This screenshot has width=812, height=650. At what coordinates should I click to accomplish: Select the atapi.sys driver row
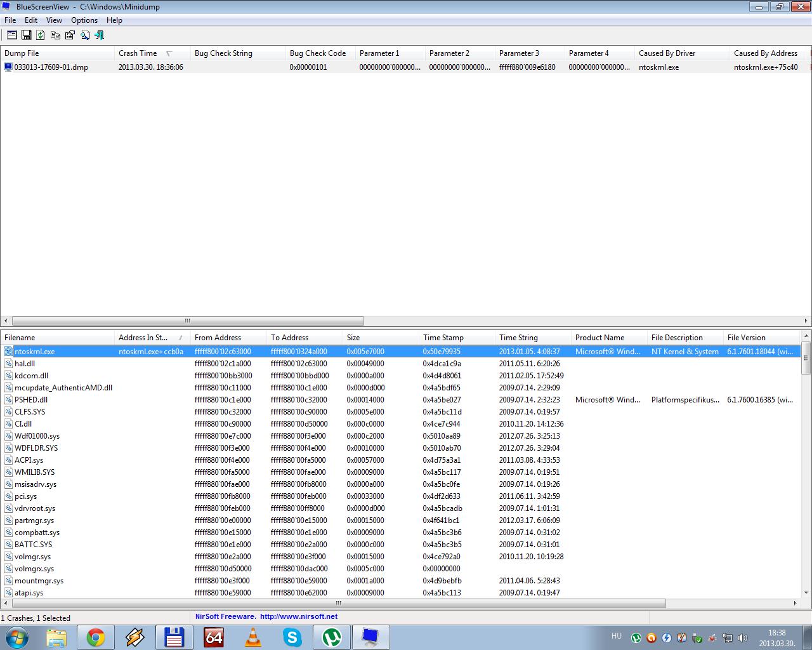(400, 592)
